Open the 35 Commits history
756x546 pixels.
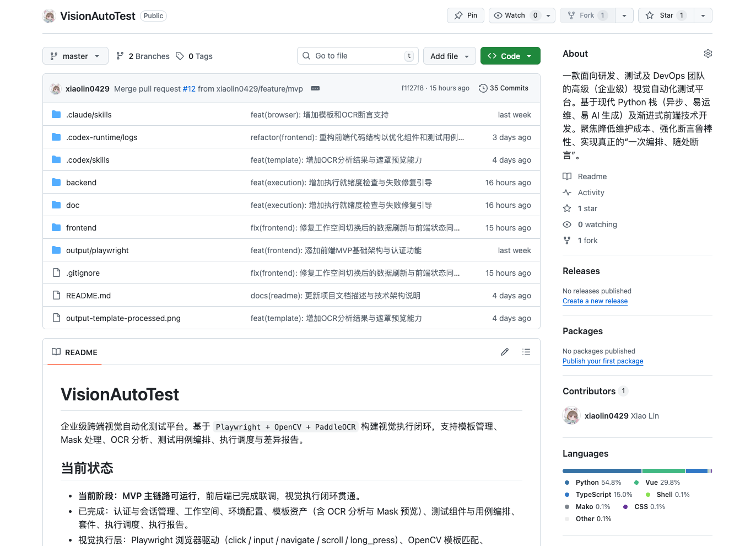click(x=504, y=88)
